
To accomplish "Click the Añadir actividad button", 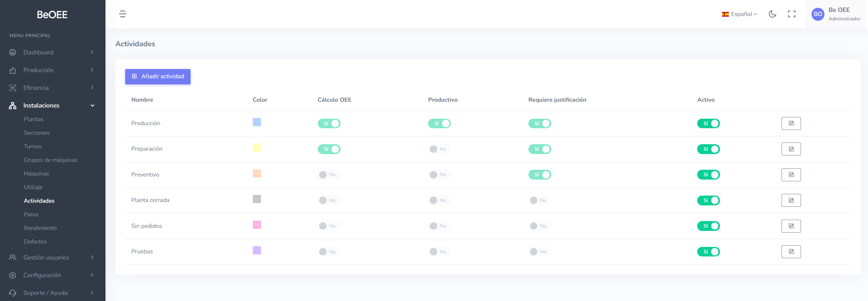I will (x=158, y=77).
